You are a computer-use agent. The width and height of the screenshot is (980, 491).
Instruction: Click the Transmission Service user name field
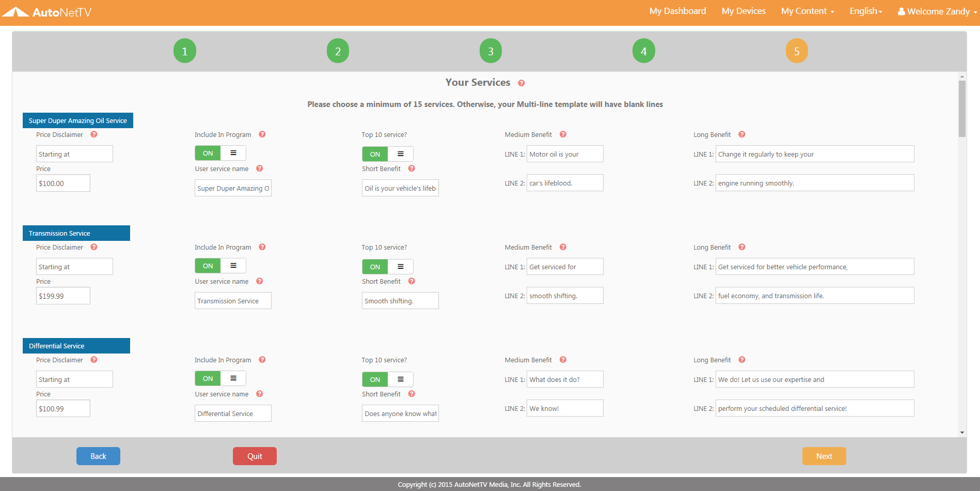click(233, 301)
